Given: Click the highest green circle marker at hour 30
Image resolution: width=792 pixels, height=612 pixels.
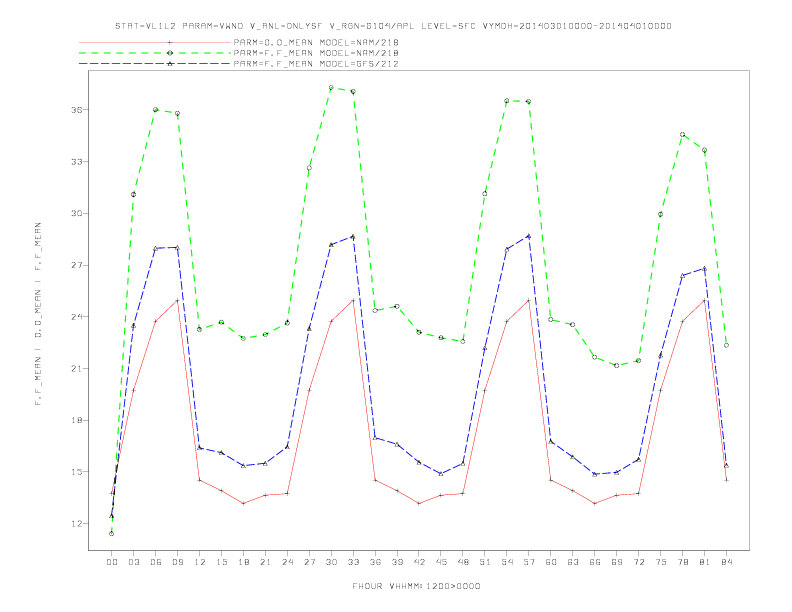Looking at the screenshot, I should tap(331, 87).
